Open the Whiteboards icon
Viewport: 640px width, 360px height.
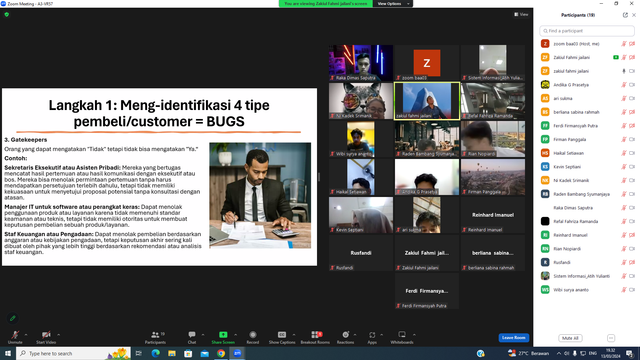click(402, 335)
